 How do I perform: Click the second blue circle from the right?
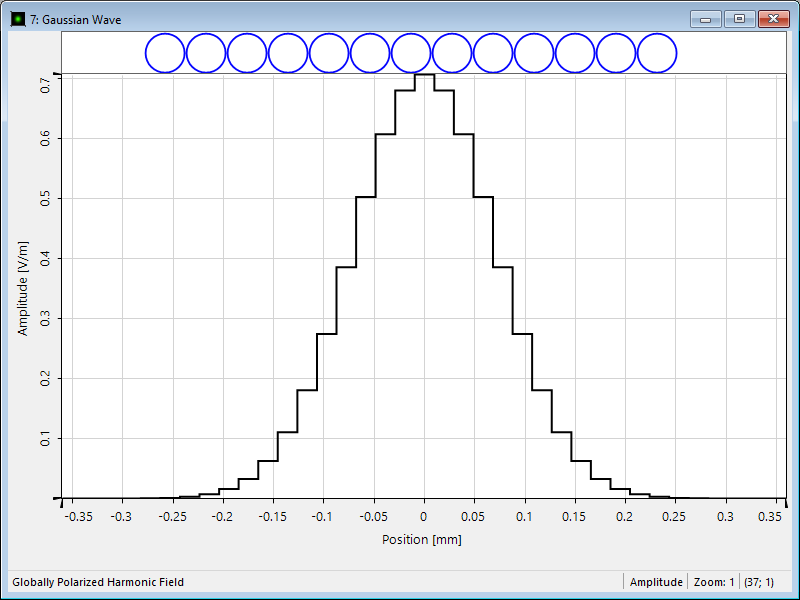tap(616, 53)
